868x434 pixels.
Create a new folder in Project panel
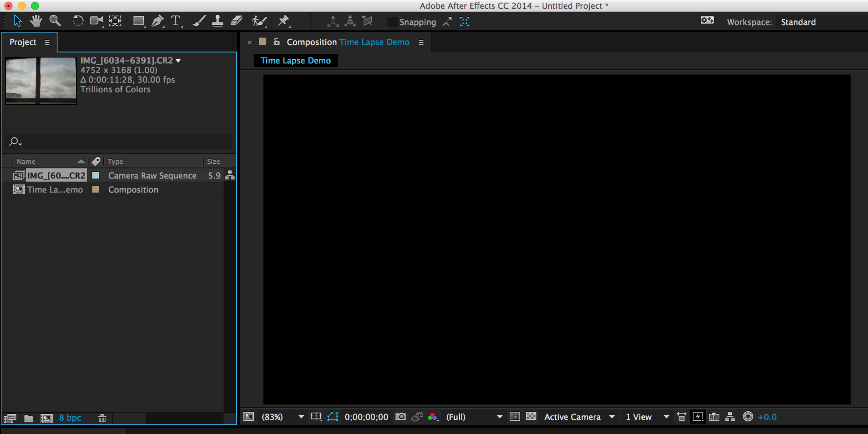click(x=29, y=418)
